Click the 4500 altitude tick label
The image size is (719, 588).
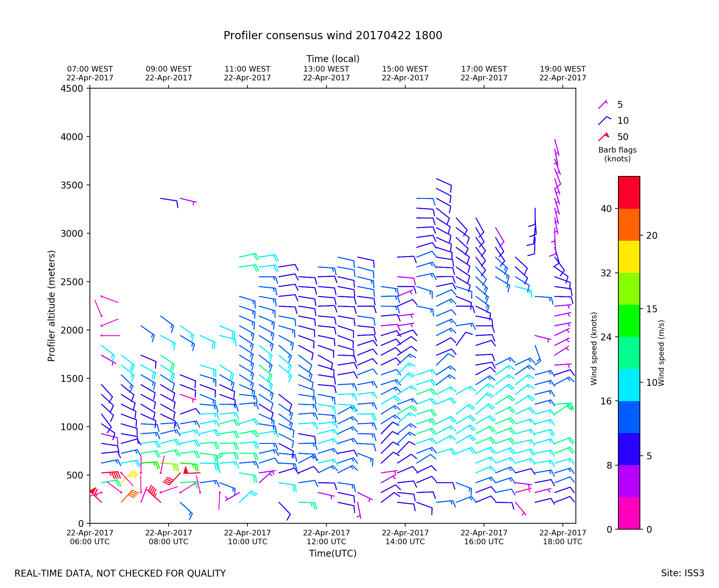coord(72,89)
